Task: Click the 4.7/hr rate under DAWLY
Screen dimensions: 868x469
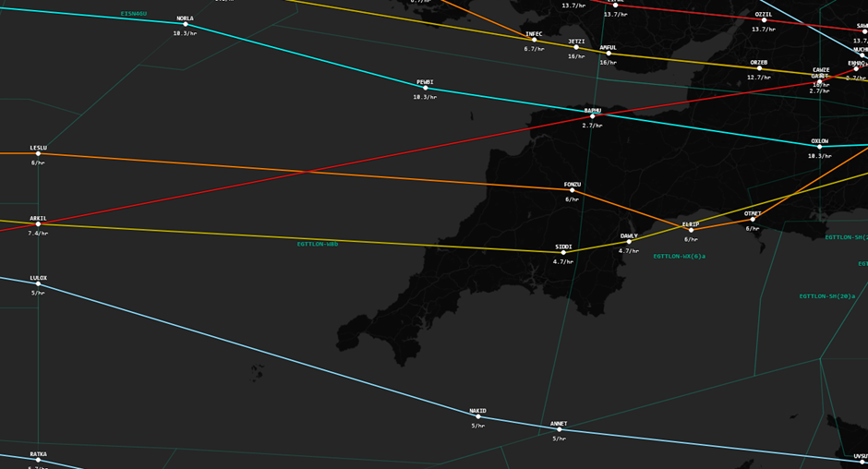Action: [x=629, y=251]
